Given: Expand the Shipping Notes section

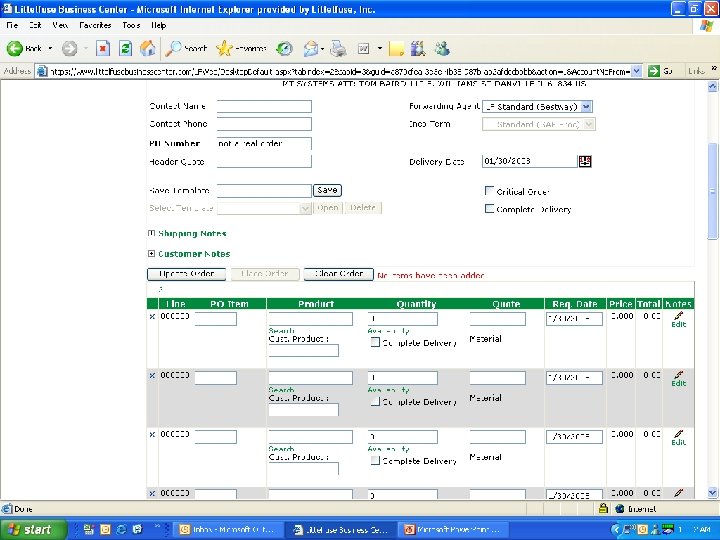Looking at the screenshot, I should tap(151, 233).
